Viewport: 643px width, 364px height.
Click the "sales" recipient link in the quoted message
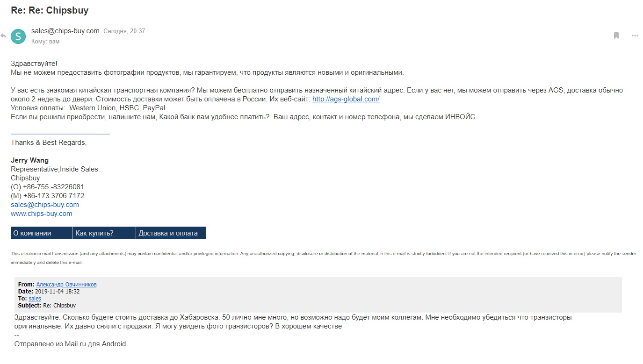coord(35,299)
